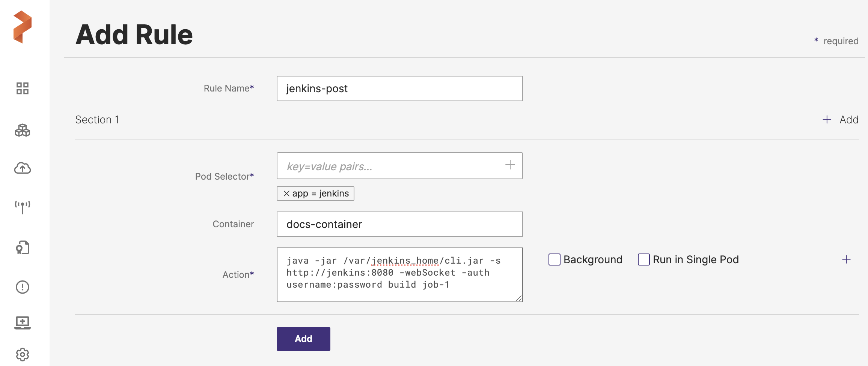
Task: Open the clusters cubes icon
Action: point(23,130)
